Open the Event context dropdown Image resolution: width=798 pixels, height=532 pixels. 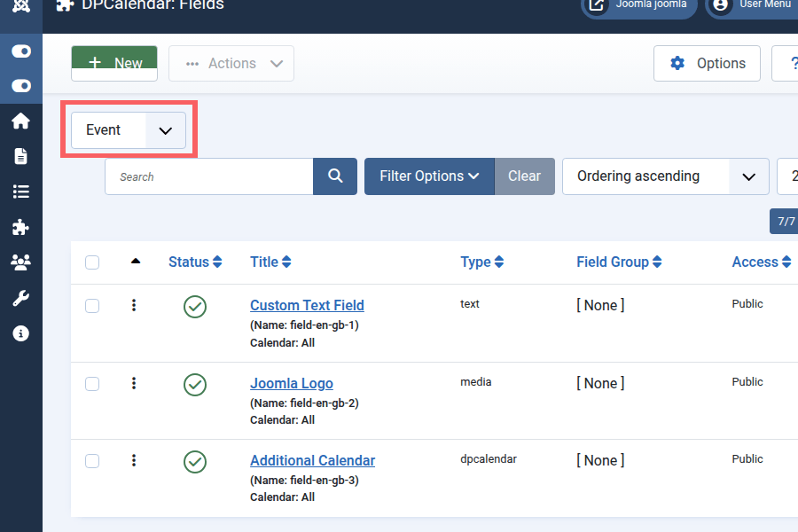[129, 130]
